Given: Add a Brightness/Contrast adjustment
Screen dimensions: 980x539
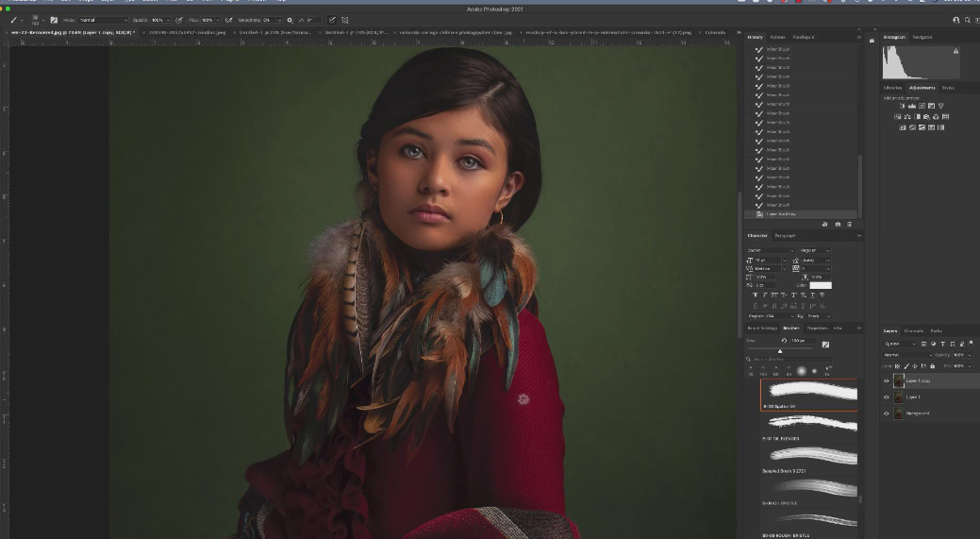Looking at the screenshot, I should [x=902, y=106].
